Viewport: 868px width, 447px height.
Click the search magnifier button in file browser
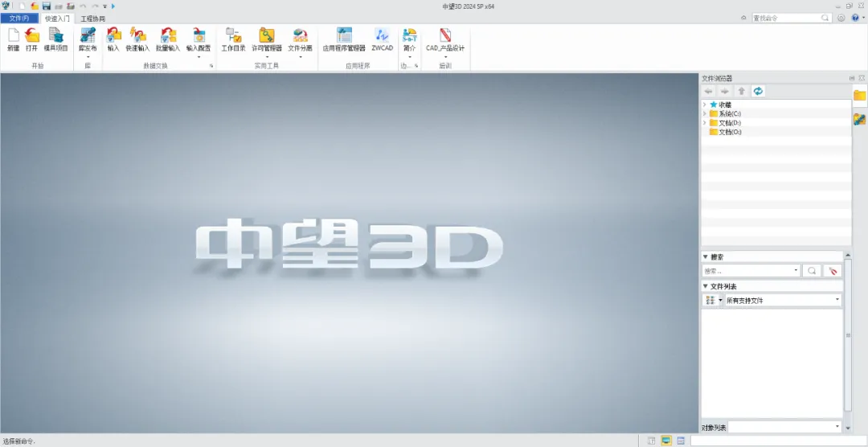point(812,271)
